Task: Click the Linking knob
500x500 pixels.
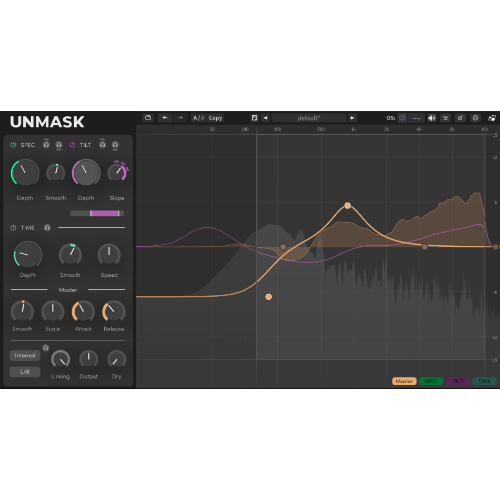Action: tap(60, 359)
